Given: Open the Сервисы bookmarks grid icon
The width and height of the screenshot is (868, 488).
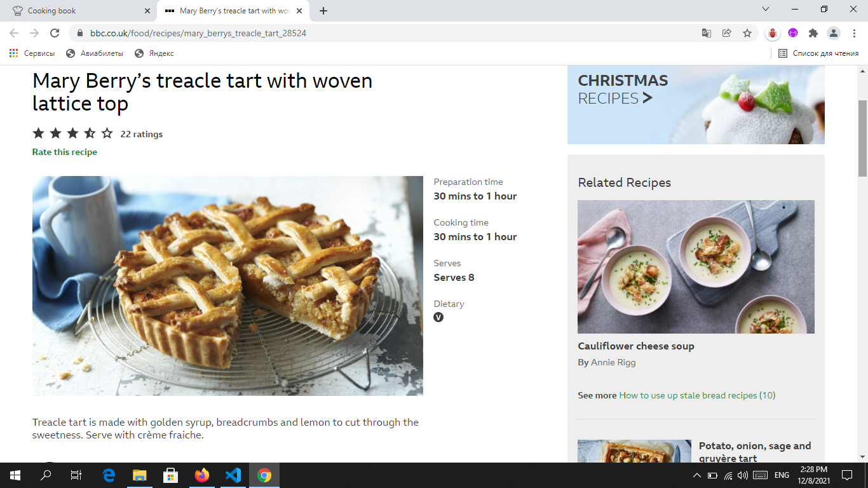Looking at the screenshot, I should point(13,53).
